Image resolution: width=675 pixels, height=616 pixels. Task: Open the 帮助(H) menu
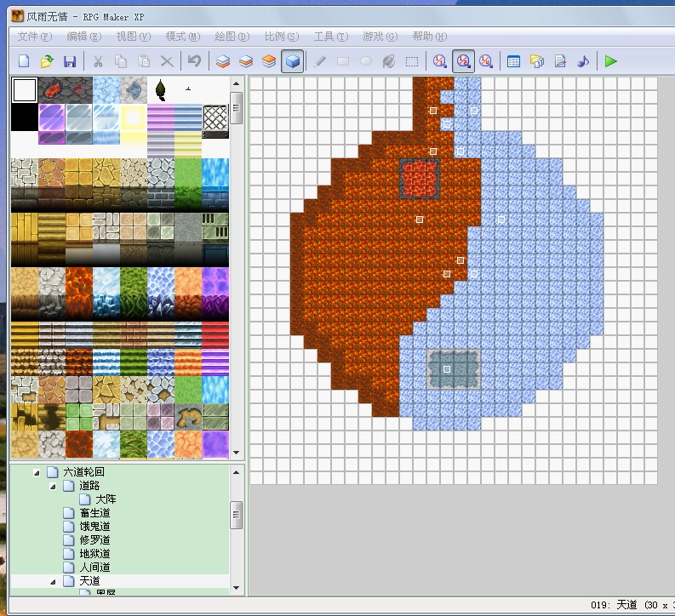click(430, 37)
